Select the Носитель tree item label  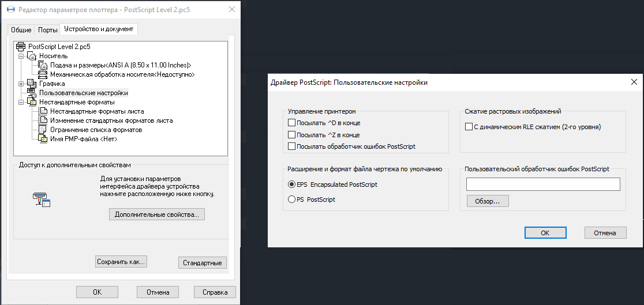[54, 57]
